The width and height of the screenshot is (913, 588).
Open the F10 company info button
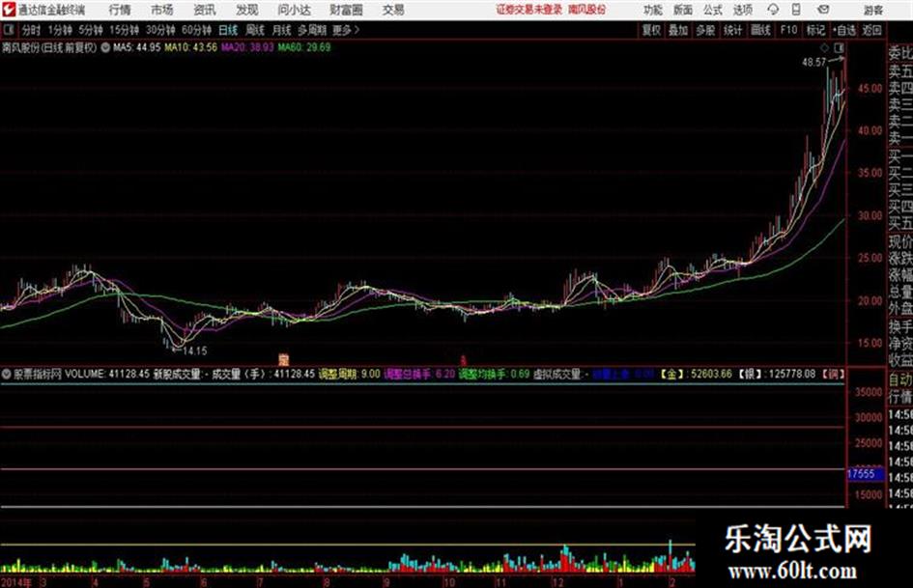pos(788,30)
